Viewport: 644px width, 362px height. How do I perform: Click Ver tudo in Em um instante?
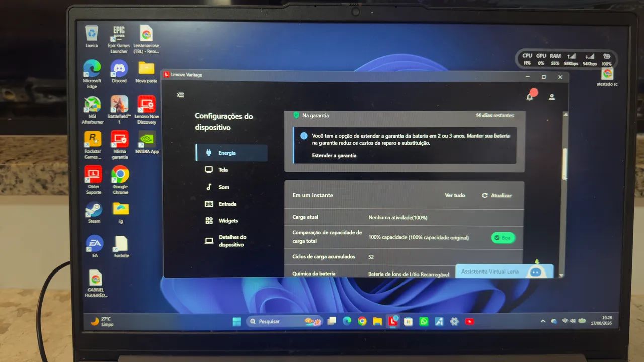pyautogui.click(x=455, y=195)
